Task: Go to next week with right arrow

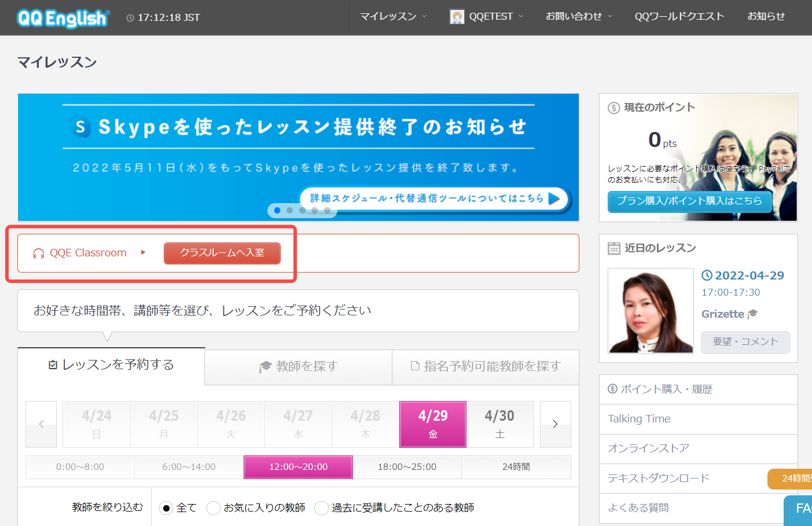Action: point(555,424)
